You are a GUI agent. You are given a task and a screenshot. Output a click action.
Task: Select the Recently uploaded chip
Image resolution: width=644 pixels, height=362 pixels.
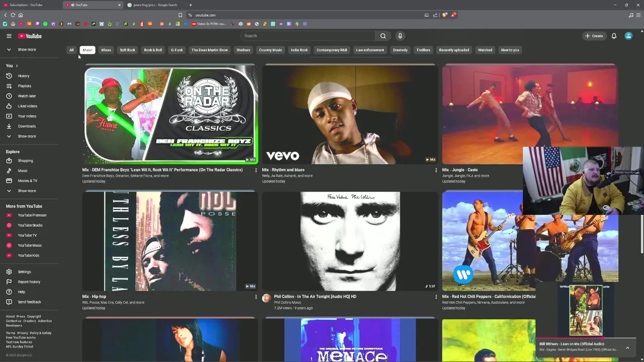coord(454,50)
